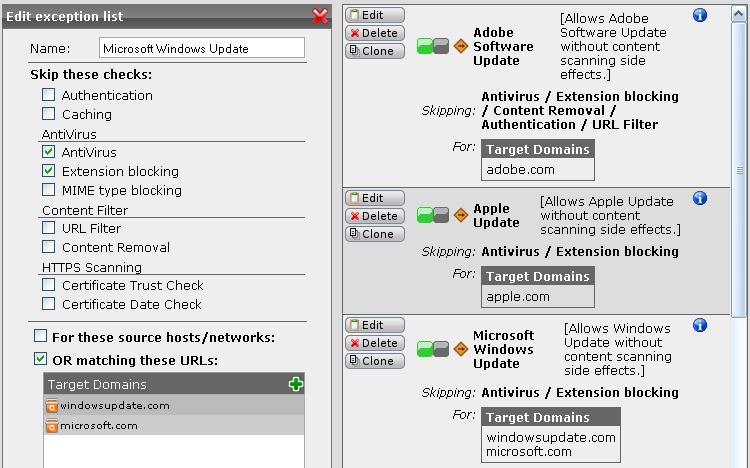
Task: Toggle Microsoft Windows Update status switch
Action: (x=433, y=349)
